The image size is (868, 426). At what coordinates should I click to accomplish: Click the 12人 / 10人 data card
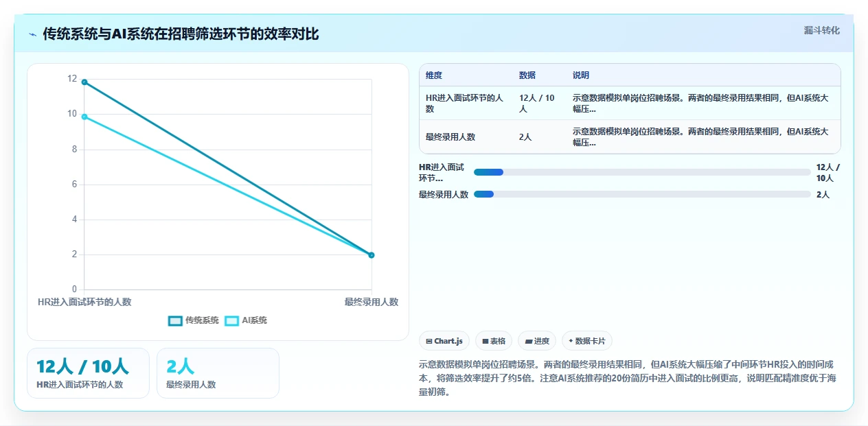tap(88, 373)
